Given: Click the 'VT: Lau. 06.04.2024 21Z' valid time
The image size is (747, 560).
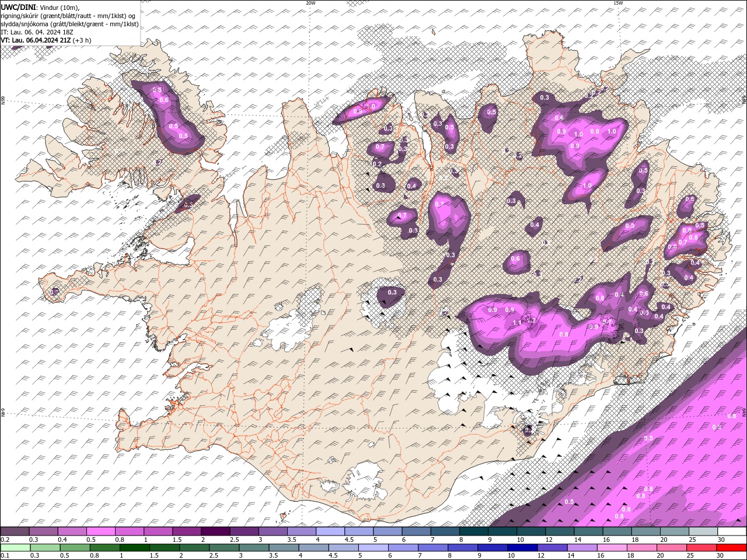Looking at the screenshot, I should click(x=36, y=40).
